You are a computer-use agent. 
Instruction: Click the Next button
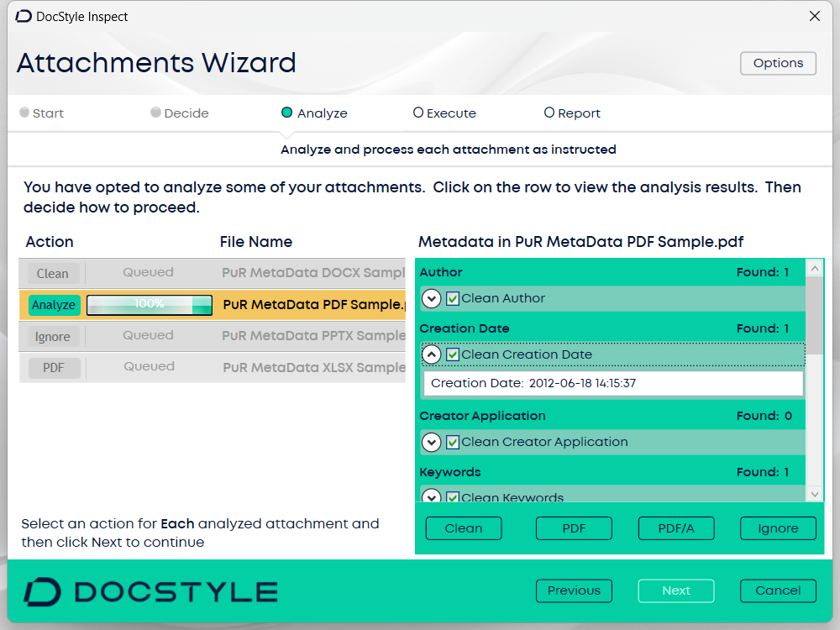(676, 591)
